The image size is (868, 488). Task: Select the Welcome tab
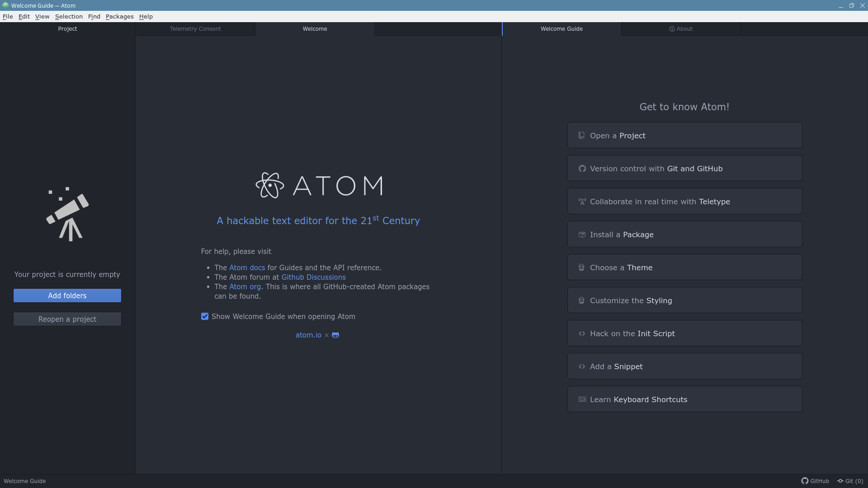(315, 29)
